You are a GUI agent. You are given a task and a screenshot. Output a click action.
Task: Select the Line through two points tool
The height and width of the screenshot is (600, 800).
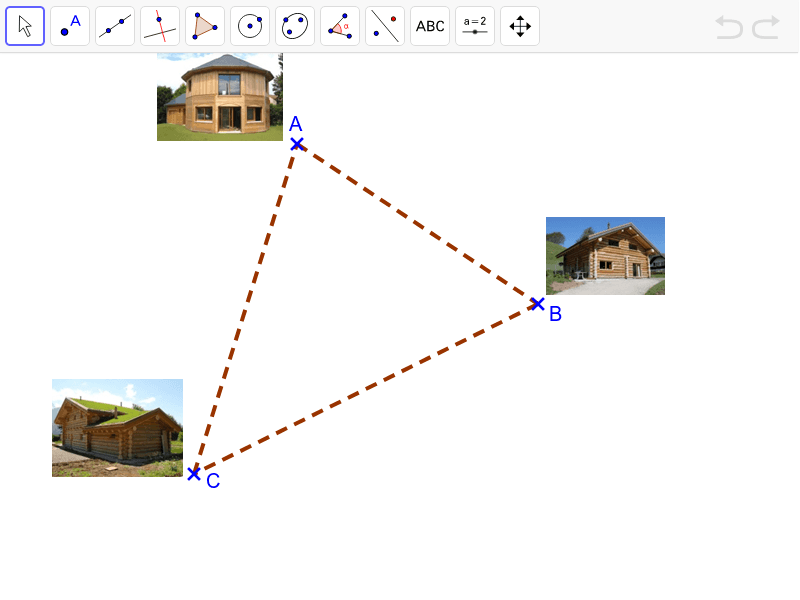coord(115,26)
